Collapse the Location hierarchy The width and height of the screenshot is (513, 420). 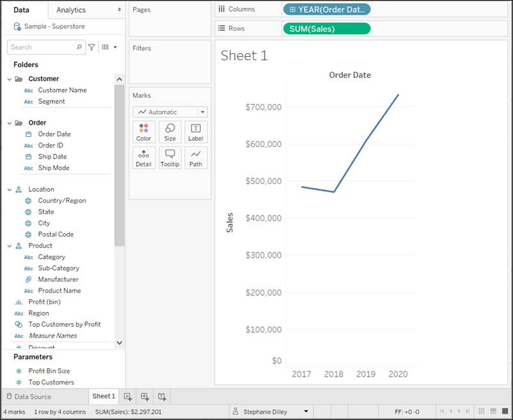tap(10, 190)
